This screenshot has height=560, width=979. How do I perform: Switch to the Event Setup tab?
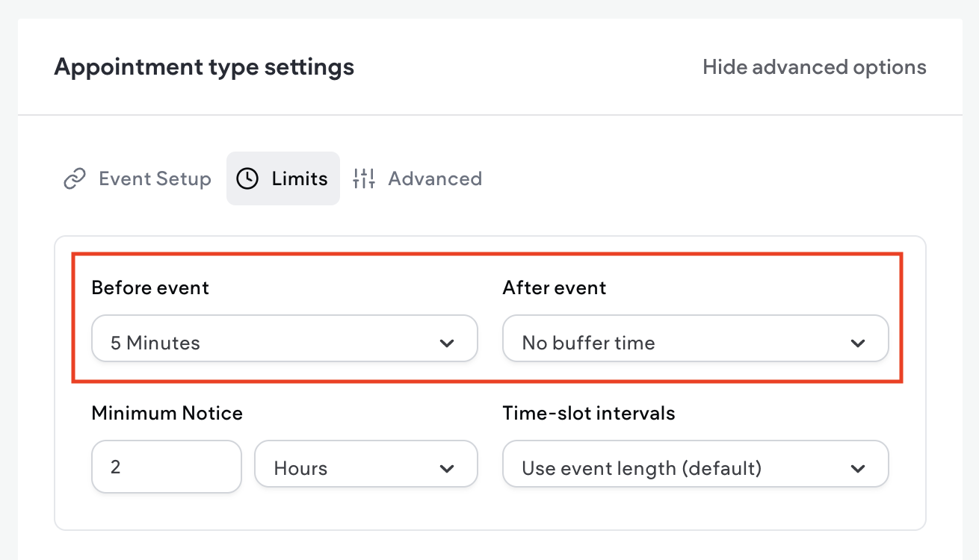(155, 179)
